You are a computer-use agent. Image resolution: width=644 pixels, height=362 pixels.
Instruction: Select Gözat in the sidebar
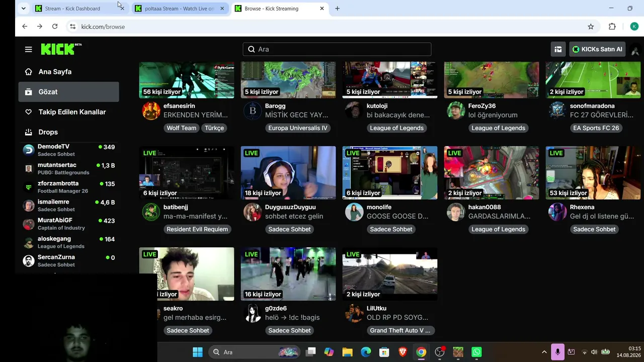[69, 92]
